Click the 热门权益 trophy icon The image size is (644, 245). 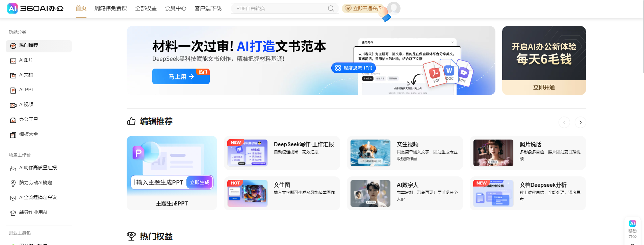(131, 236)
